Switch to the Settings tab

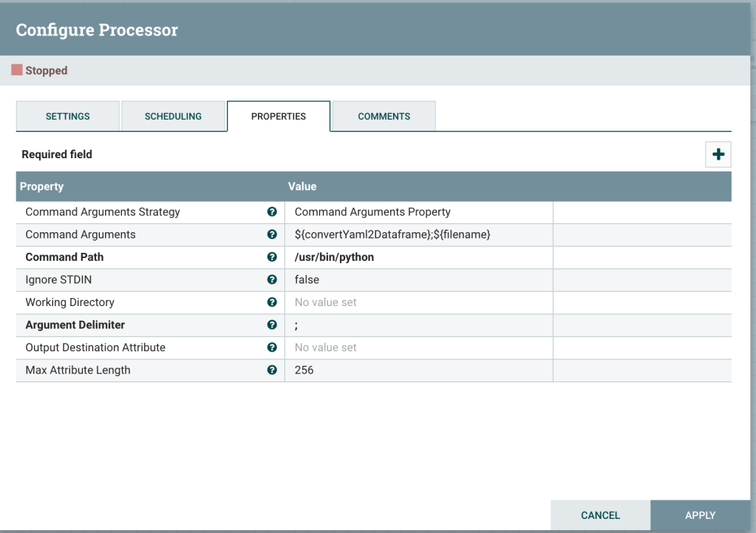click(68, 117)
